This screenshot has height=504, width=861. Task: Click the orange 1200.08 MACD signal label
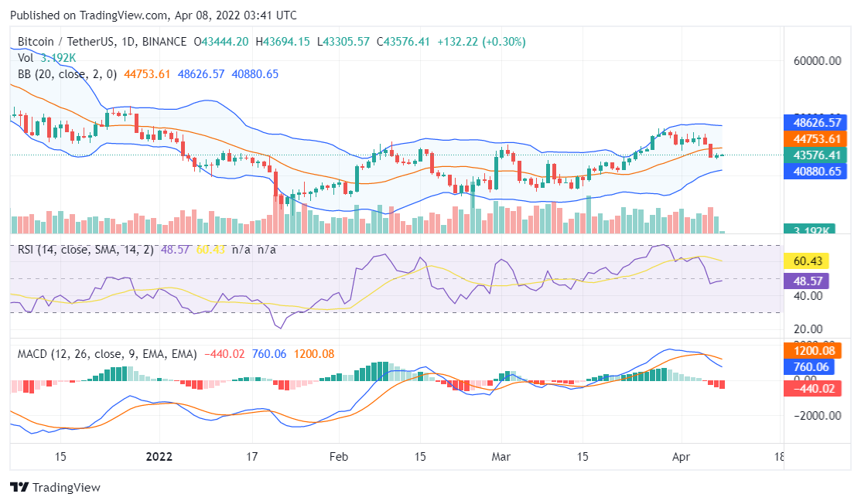click(x=814, y=351)
